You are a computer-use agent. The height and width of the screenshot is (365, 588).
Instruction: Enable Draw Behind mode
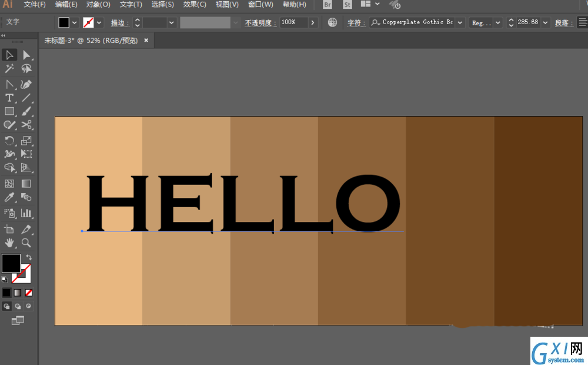click(18, 306)
